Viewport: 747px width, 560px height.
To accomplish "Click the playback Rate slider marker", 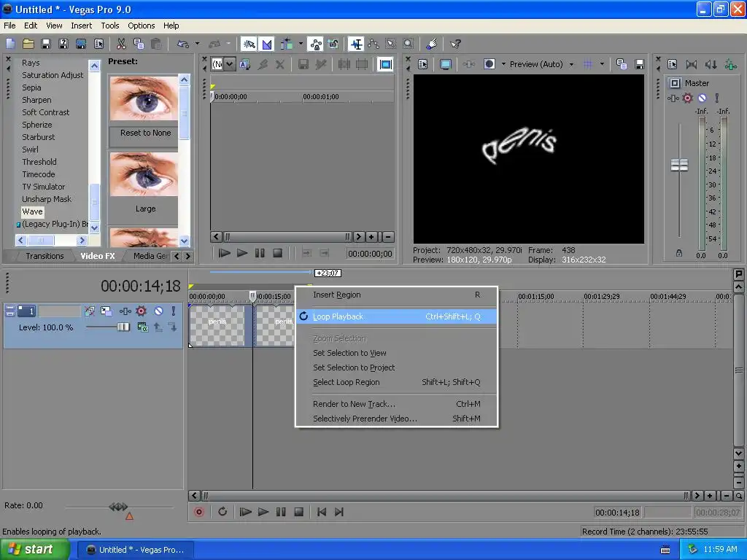I will 118,507.
